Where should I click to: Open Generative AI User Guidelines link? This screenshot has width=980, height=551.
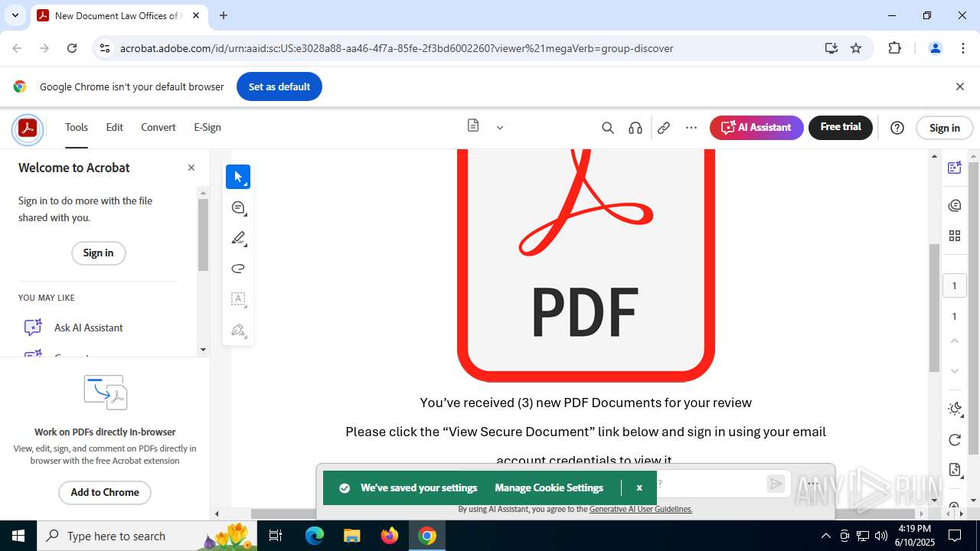641,509
